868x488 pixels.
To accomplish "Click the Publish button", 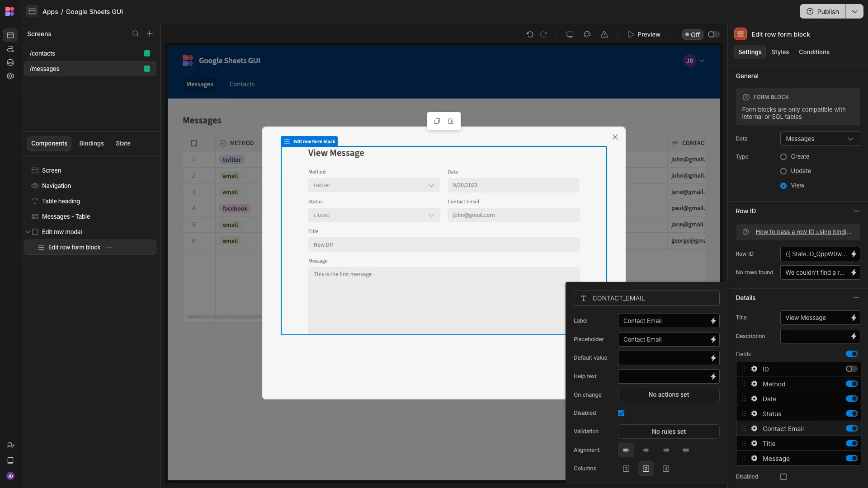I will (x=823, y=11).
